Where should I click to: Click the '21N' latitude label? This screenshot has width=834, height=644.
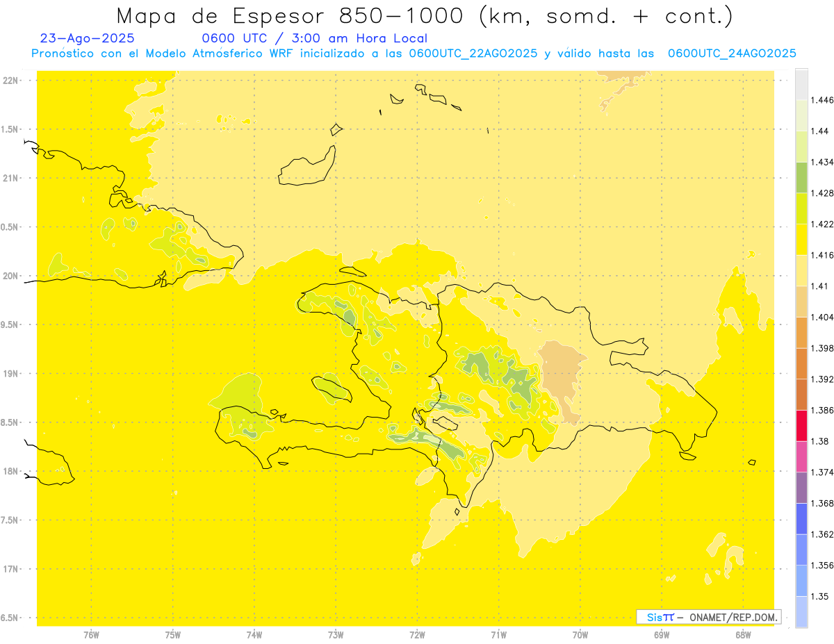point(12,179)
